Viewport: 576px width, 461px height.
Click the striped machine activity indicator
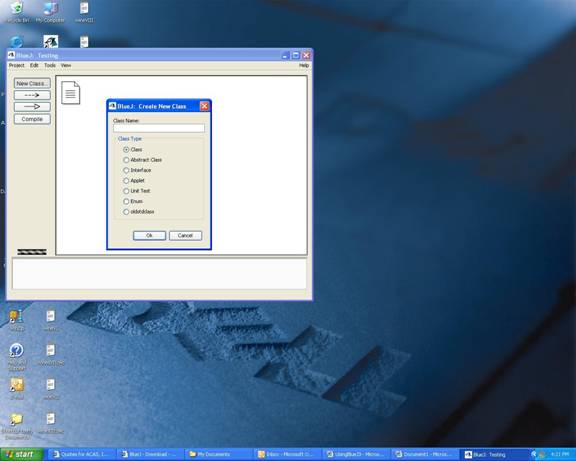[32, 252]
